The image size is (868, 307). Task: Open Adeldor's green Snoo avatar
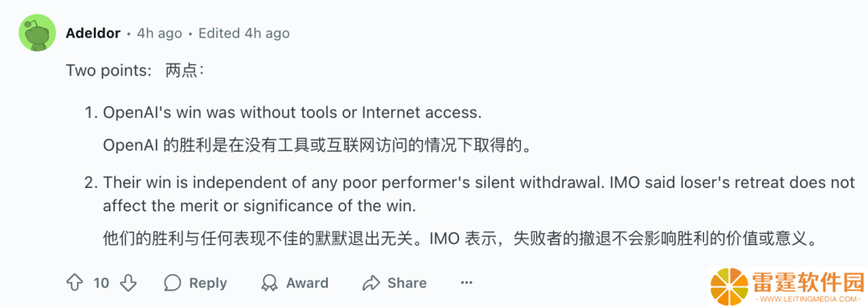38,33
